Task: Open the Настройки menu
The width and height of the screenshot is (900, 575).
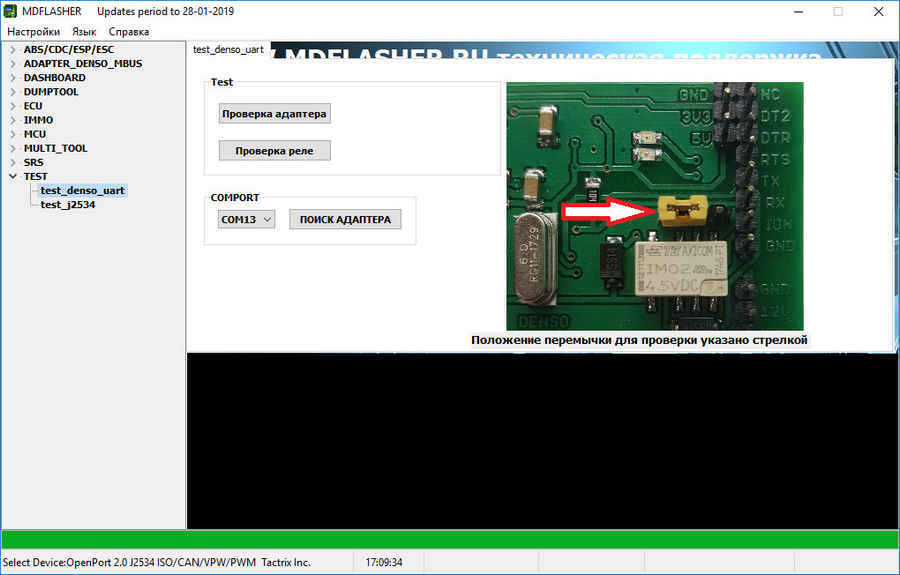Action: click(33, 32)
